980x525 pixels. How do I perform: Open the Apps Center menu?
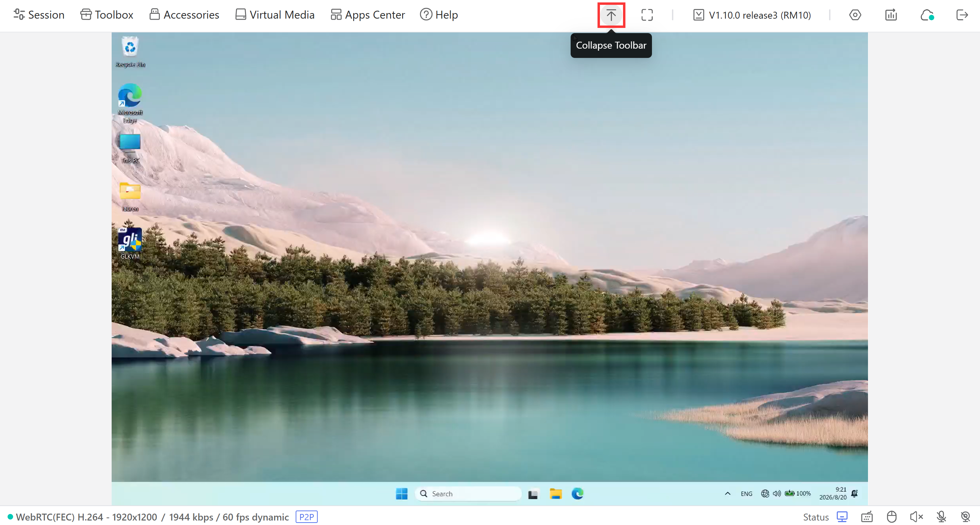click(367, 14)
